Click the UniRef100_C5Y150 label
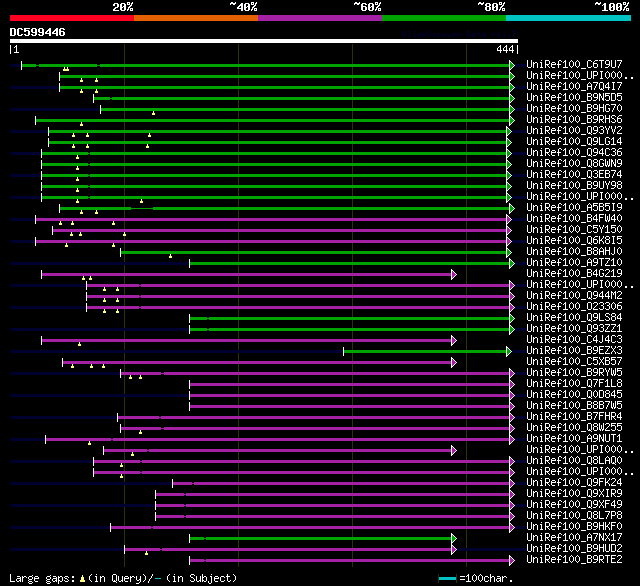The height and width of the screenshot is (586, 640). tap(574, 230)
